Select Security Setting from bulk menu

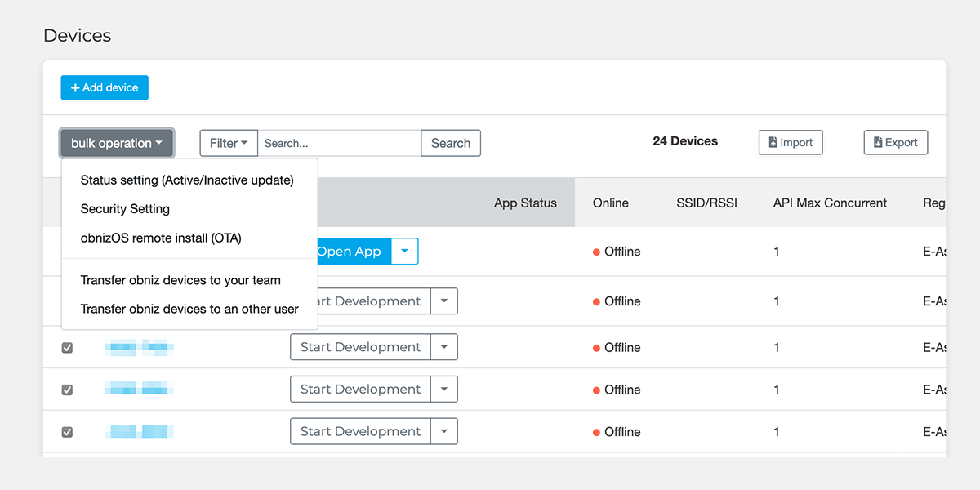pos(125,209)
